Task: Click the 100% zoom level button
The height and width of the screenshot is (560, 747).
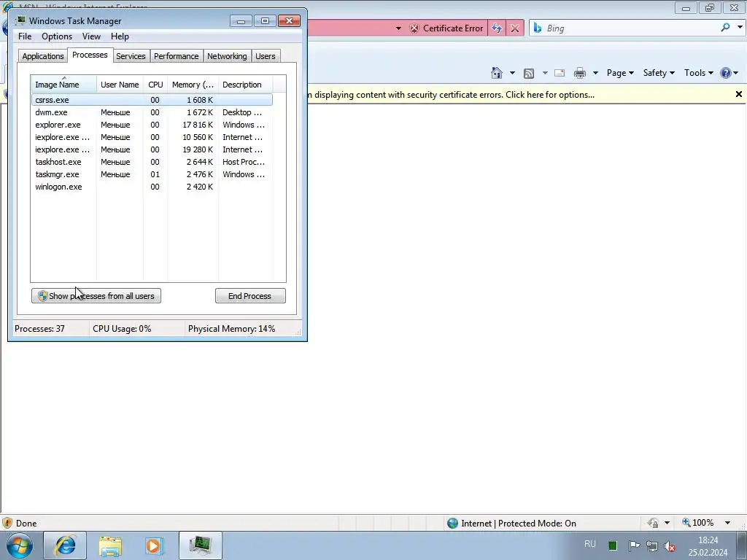Action: point(697,523)
